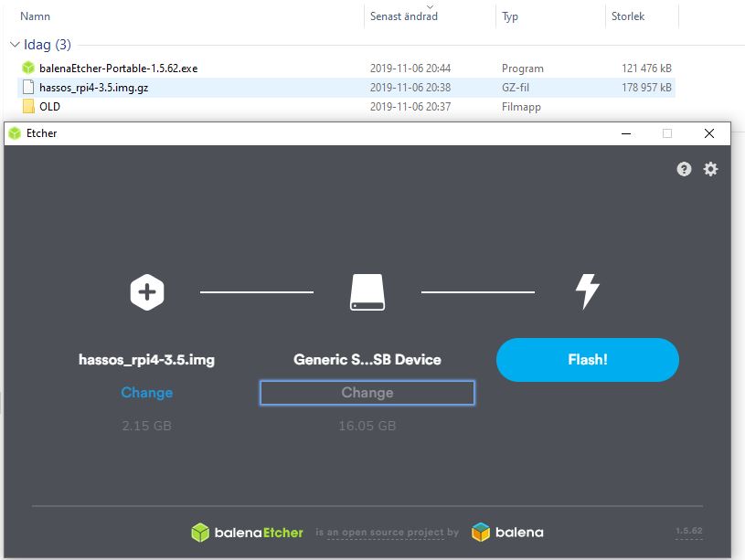The height and width of the screenshot is (560, 745).
Task: Click the Generic S...SB Device label
Action: (367, 360)
